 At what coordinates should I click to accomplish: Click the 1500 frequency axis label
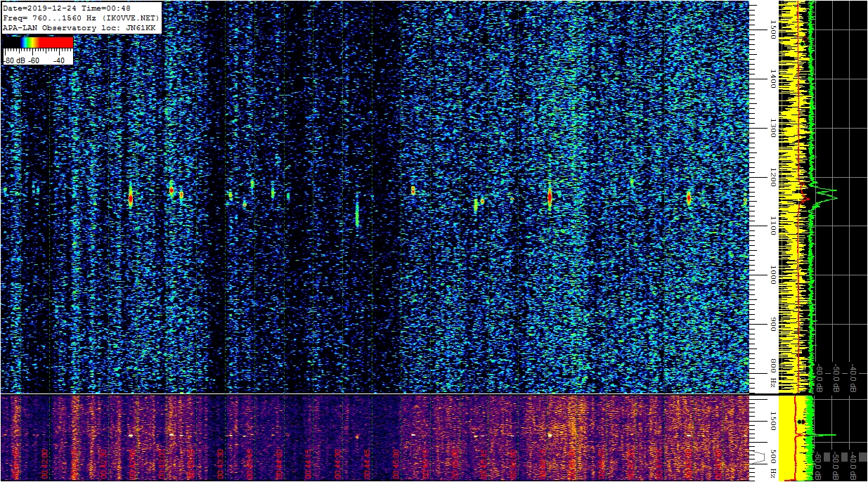click(772, 29)
